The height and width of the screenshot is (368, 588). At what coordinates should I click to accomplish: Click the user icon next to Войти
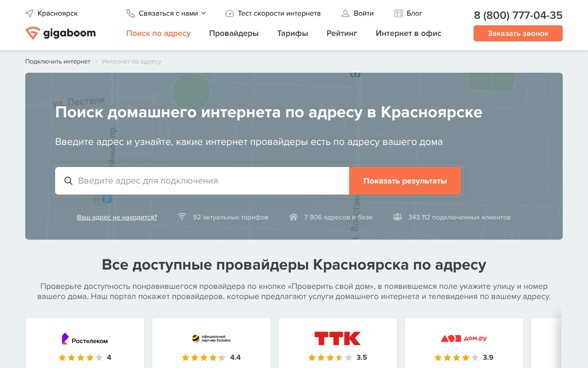point(345,13)
